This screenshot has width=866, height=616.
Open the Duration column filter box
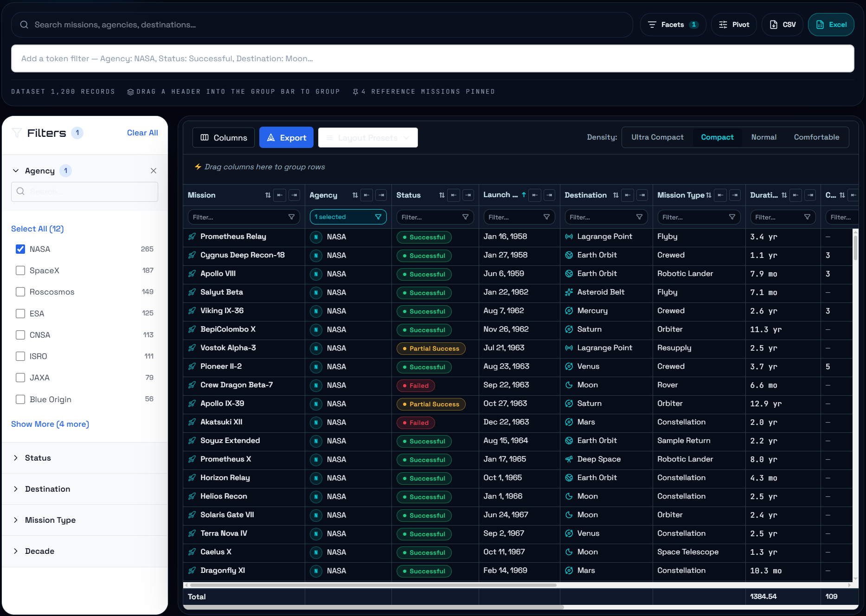click(783, 217)
